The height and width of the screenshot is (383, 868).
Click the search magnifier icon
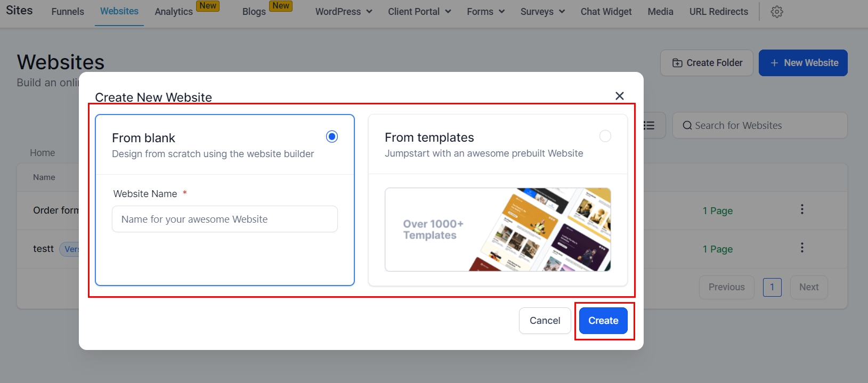coord(687,126)
